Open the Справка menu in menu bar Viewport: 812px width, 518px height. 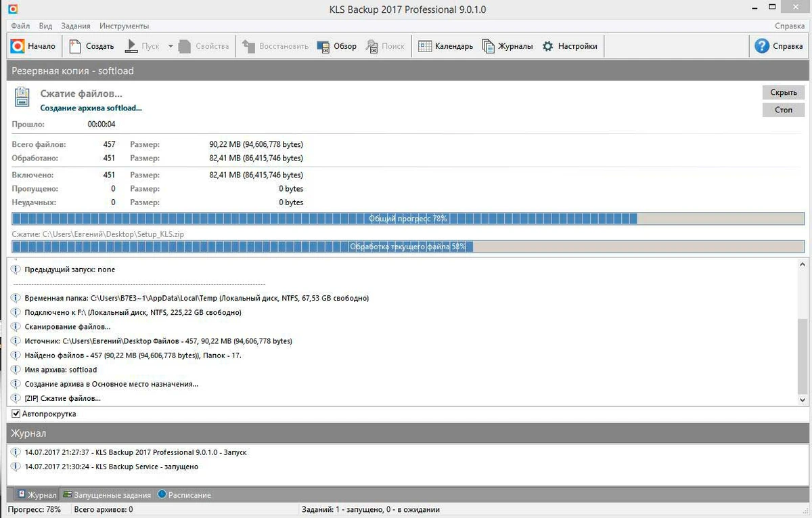(790, 26)
